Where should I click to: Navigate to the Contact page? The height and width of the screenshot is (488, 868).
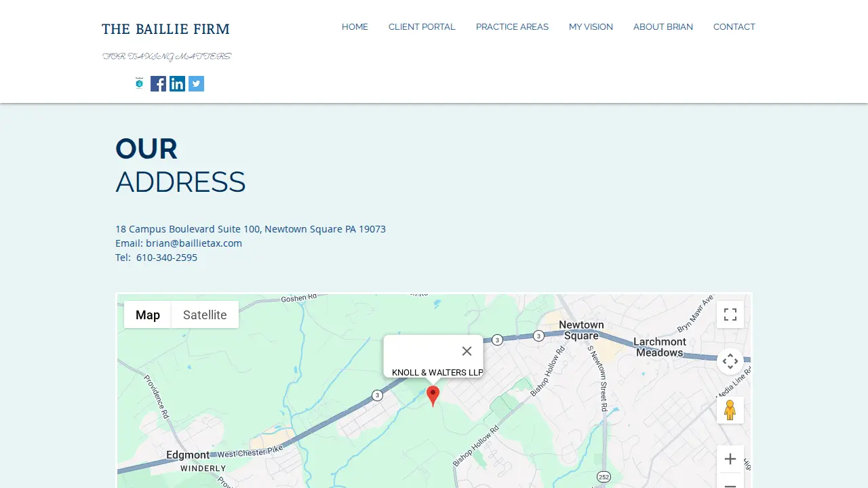point(734,27)
